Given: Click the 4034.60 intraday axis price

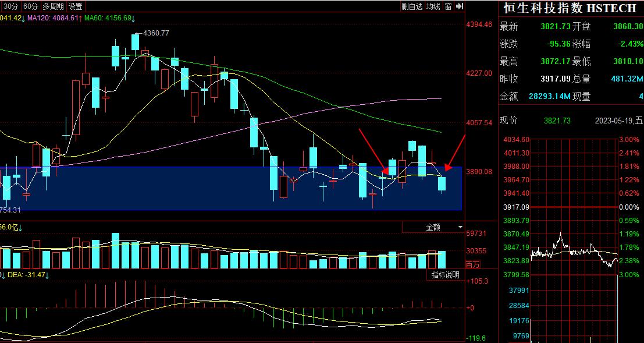Looking at the screenshot, I should point(516,140).
